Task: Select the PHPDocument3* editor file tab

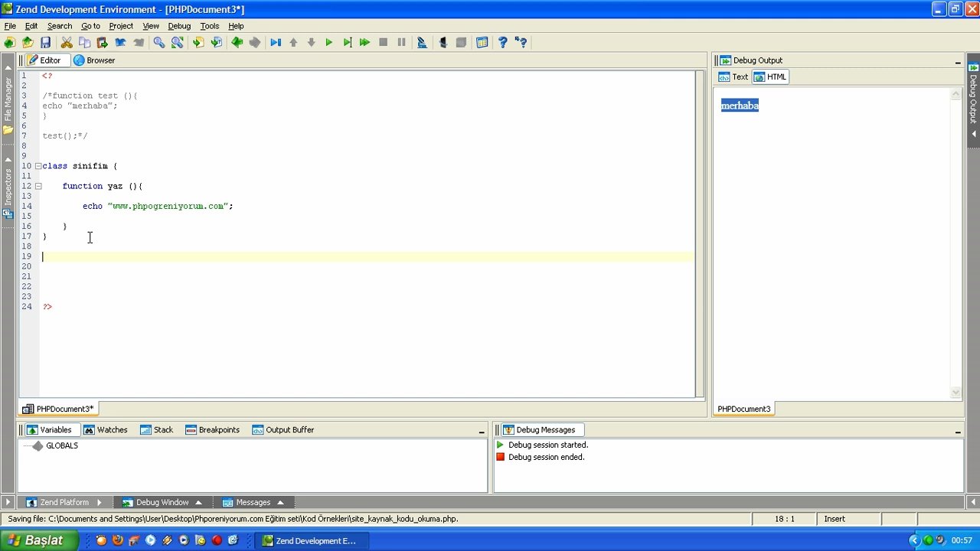Action: [57, 409]
